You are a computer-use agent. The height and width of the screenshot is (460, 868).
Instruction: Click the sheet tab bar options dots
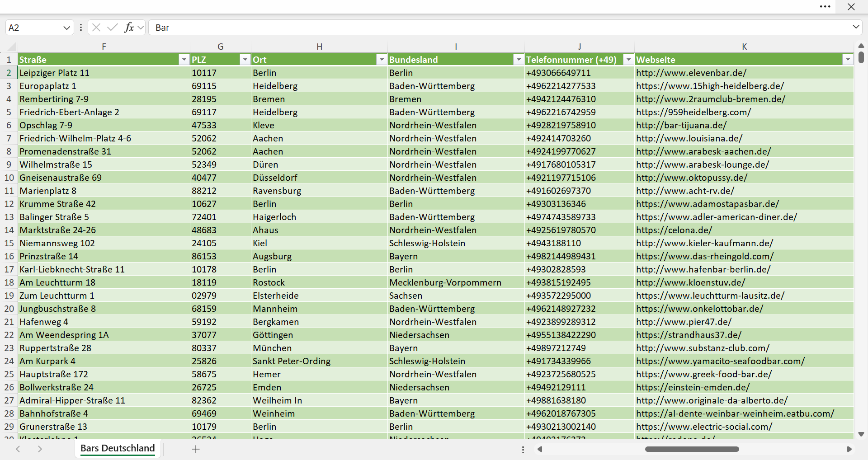click(x=523, y=450)
